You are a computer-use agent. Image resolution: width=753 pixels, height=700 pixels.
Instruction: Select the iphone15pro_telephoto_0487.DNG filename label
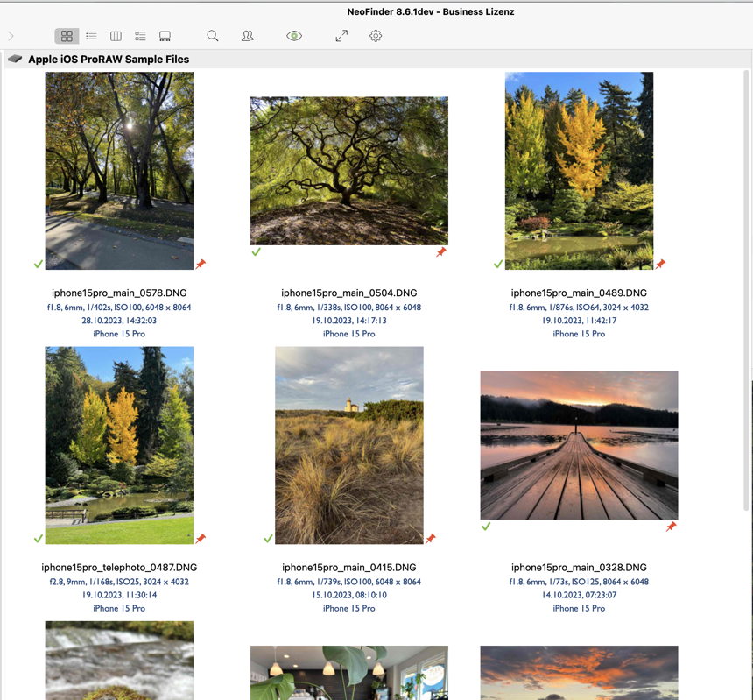(x=119, y=568)
